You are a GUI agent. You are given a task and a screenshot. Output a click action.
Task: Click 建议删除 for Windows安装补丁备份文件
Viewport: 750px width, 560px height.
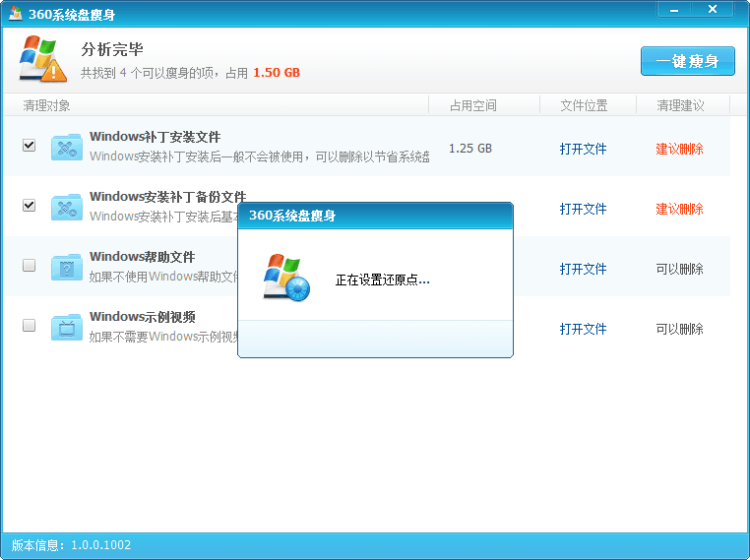click(x=680, y=209)
